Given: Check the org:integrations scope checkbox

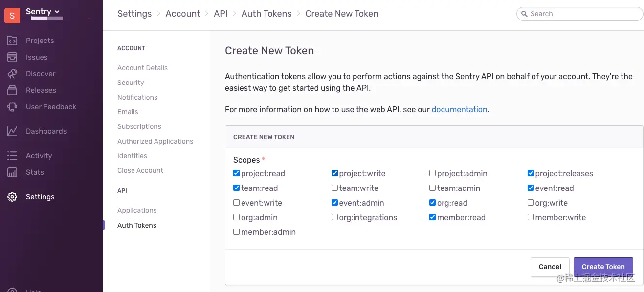Looking at the screenshot, I should (334, 217).
